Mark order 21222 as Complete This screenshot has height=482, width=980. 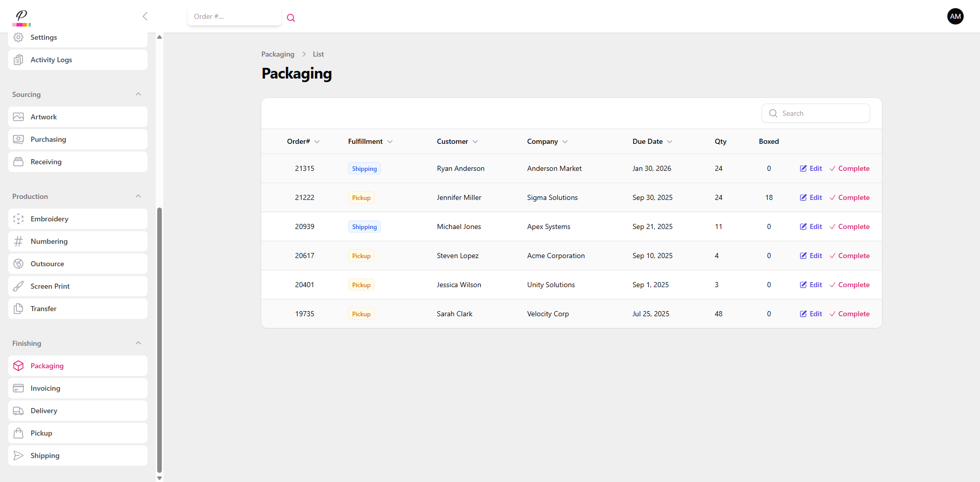click(x=849, y=197)
